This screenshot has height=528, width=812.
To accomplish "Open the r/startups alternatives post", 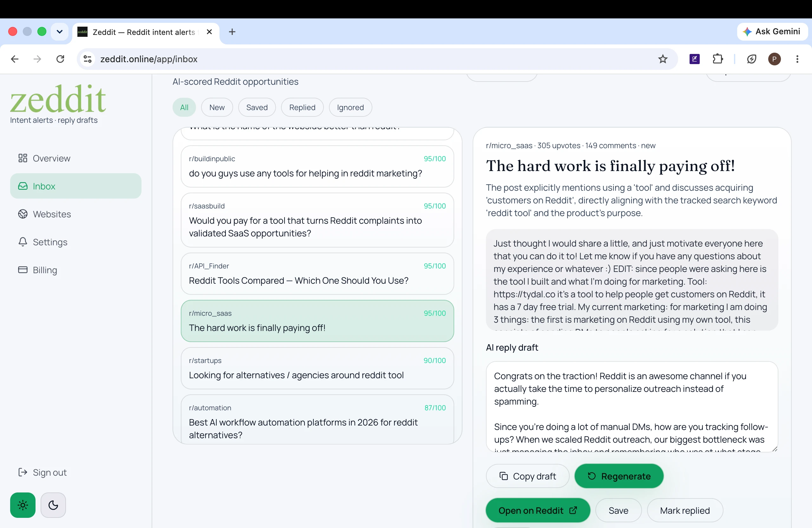I will click(317, 368).
